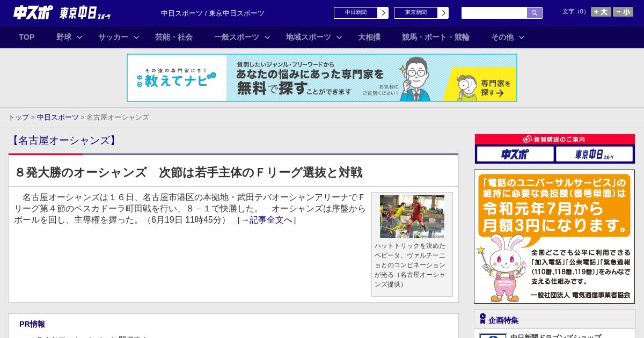This screenshot has width=644, height=338.
Task: Click the トップ breadcrumb link
Action: (x=18, y=117)
